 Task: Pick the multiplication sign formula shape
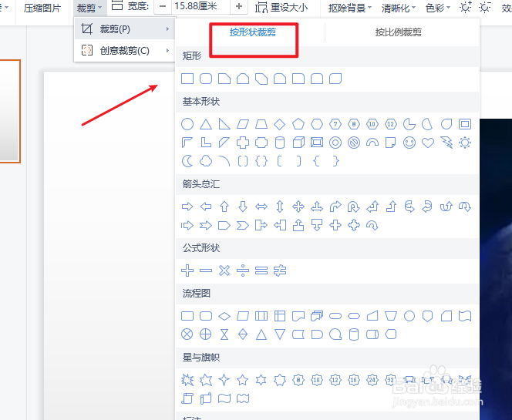click(x=224, y=270)
